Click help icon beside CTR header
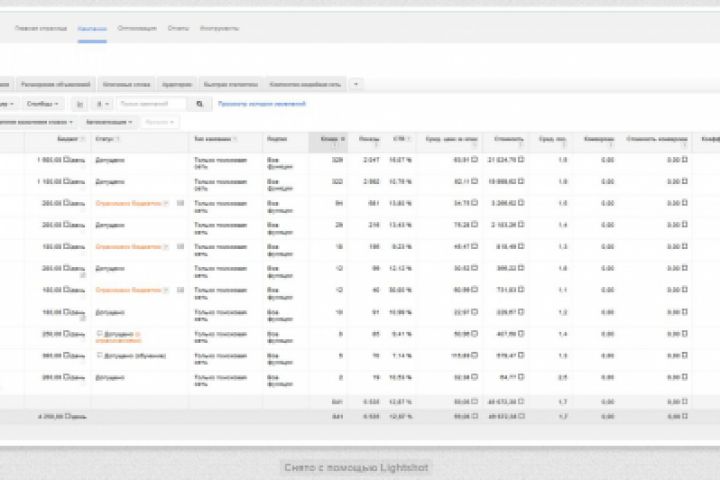The width and height of the screenshot is (720, 480). 409,139
